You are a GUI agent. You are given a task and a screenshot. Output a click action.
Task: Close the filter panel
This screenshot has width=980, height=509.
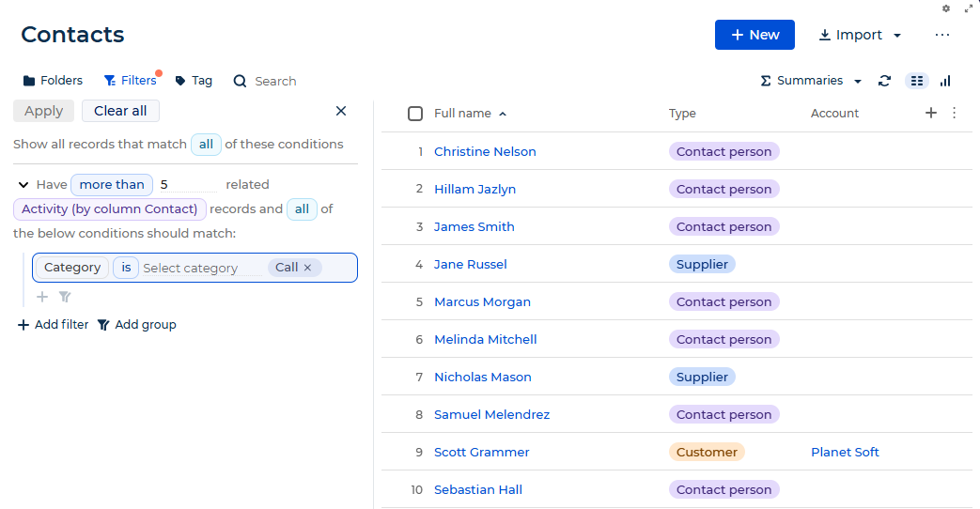pos(341,111)
